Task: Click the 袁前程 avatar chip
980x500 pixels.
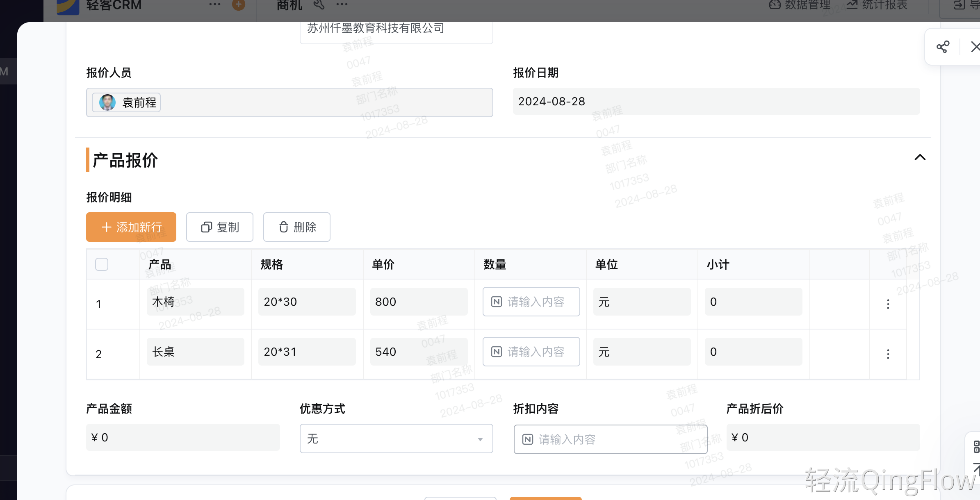Action: (x=126, y=102)
